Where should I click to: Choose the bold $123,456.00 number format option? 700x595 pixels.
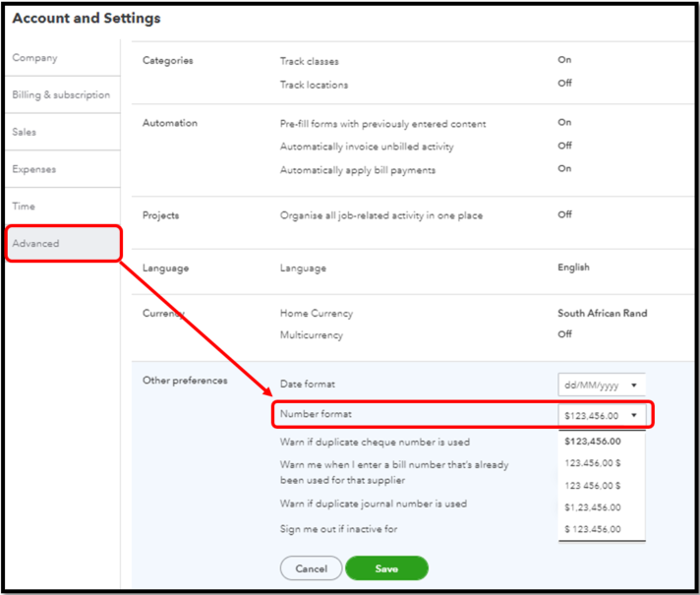(593, 442)
